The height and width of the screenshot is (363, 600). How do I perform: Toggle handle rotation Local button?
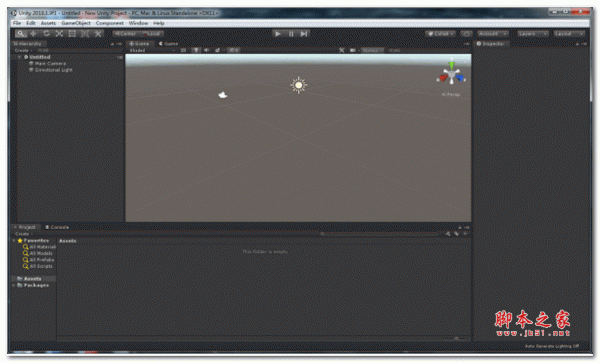[152, 34]
